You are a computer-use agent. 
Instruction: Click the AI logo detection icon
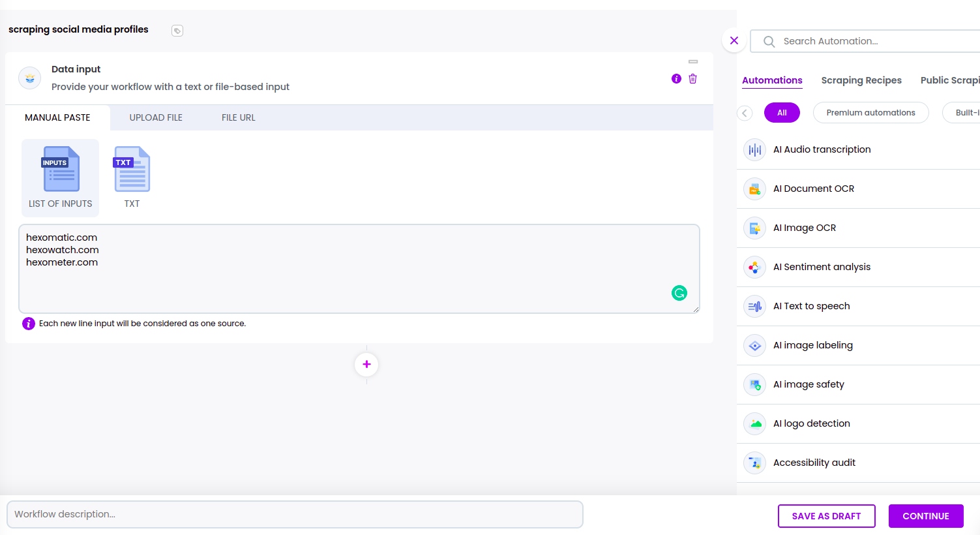point(754,423)
